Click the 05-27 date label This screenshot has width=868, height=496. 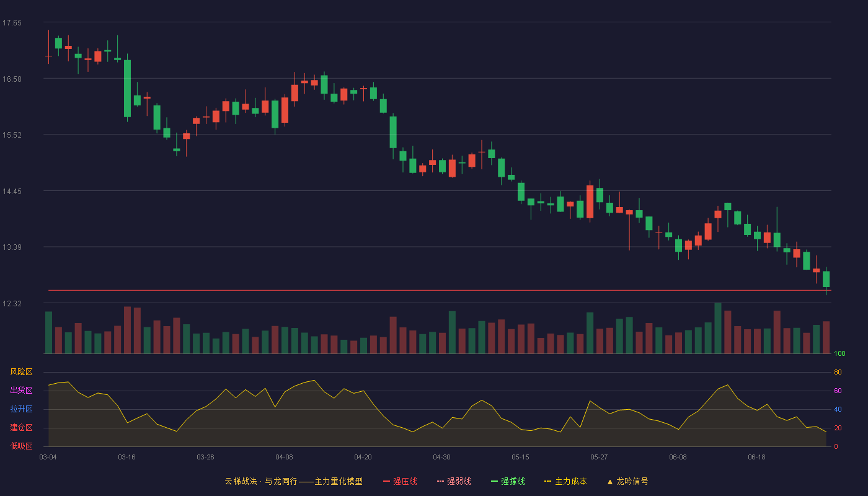point(599,457)
